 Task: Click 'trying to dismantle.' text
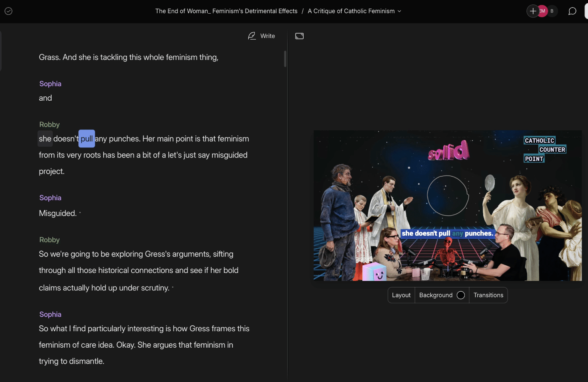(x=72, y=361)
